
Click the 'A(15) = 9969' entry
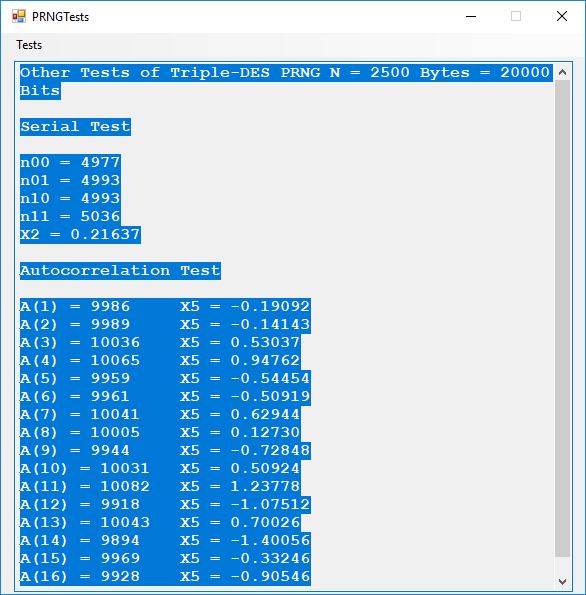pyautogui.click(x=80, y=559)
